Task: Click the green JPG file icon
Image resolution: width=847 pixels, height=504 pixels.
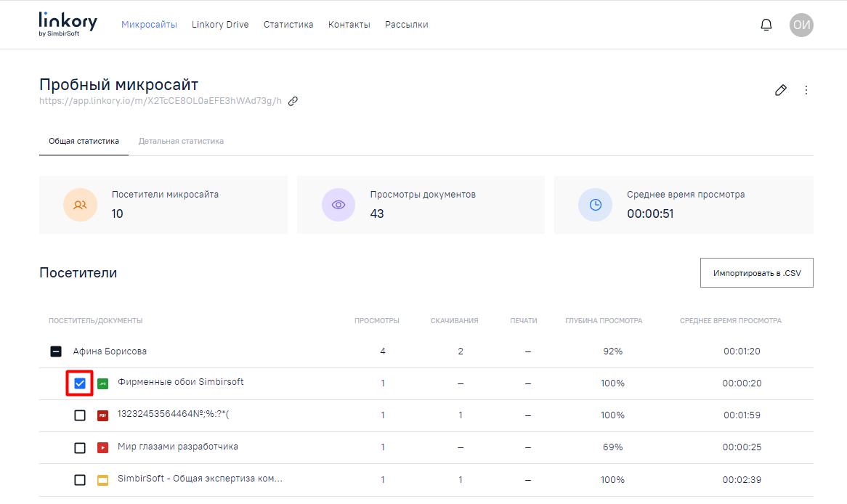Action: [x=102, y=383]
